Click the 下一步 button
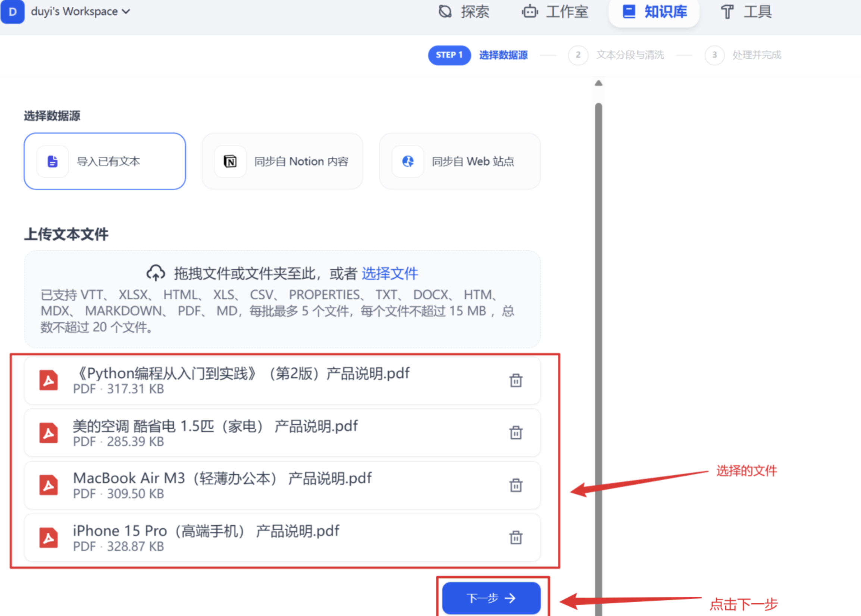Viewport: 861px width, 616px height. tap(491, 598)
